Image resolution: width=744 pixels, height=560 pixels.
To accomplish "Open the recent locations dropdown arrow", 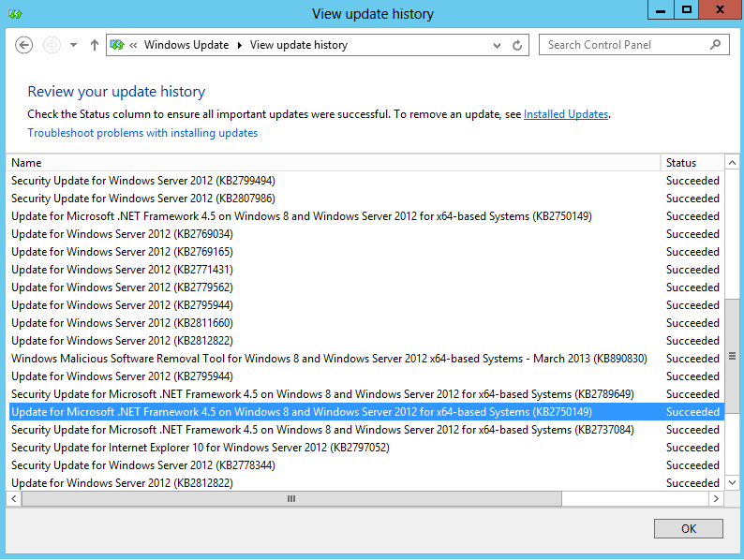I will [73, 45].
